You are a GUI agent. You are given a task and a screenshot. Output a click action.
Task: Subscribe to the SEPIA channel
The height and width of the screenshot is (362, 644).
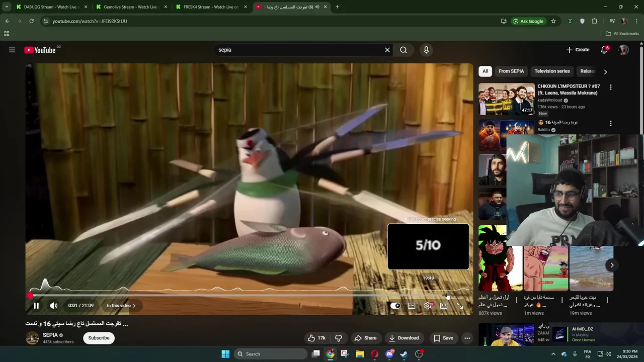(99, 338)
